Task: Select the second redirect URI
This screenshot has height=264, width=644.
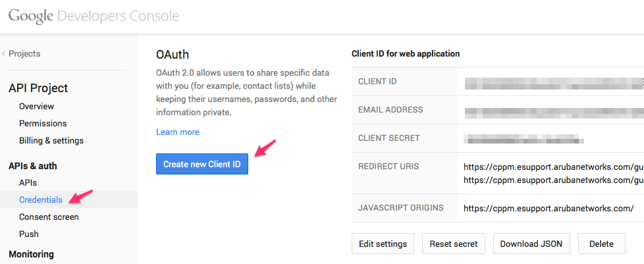Action: tap(554, 180)
